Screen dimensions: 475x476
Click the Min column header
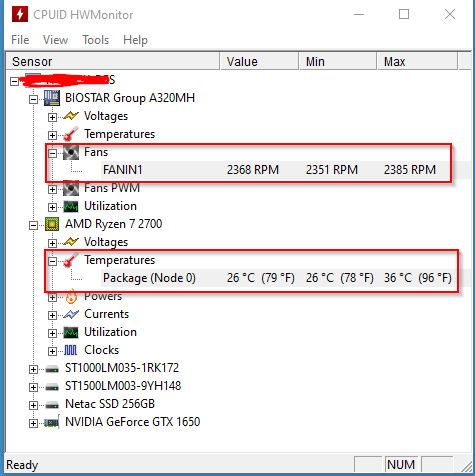tap(338, 61)
